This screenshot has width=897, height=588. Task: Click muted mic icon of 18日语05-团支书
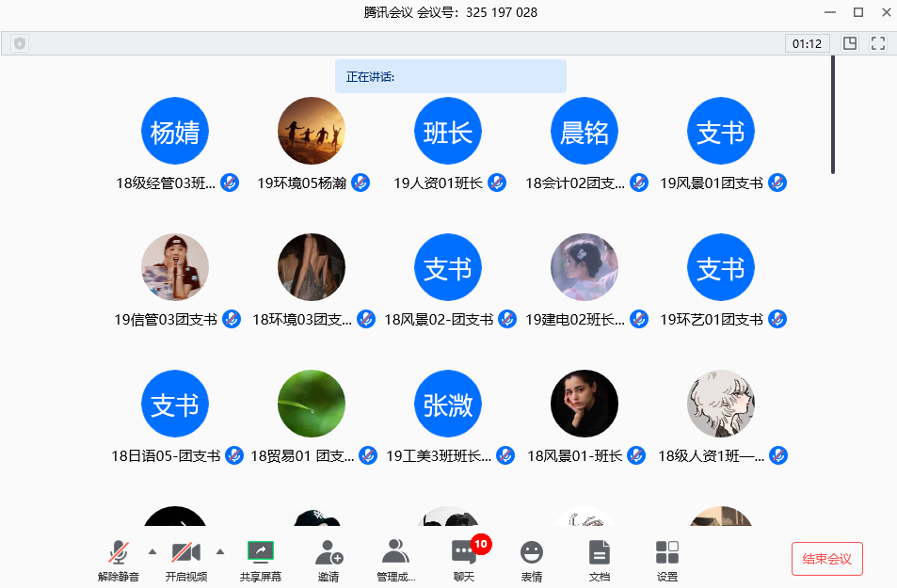234,456
